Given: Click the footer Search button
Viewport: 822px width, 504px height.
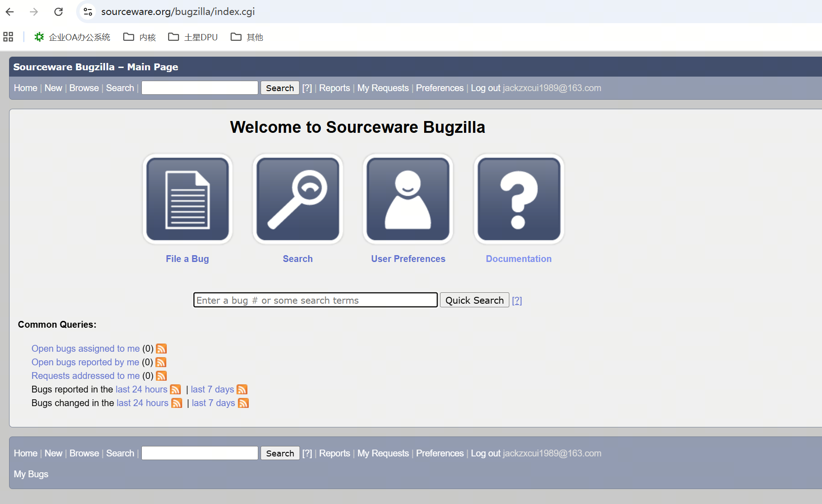Looking at the screenshot, I should pos(280,453).
